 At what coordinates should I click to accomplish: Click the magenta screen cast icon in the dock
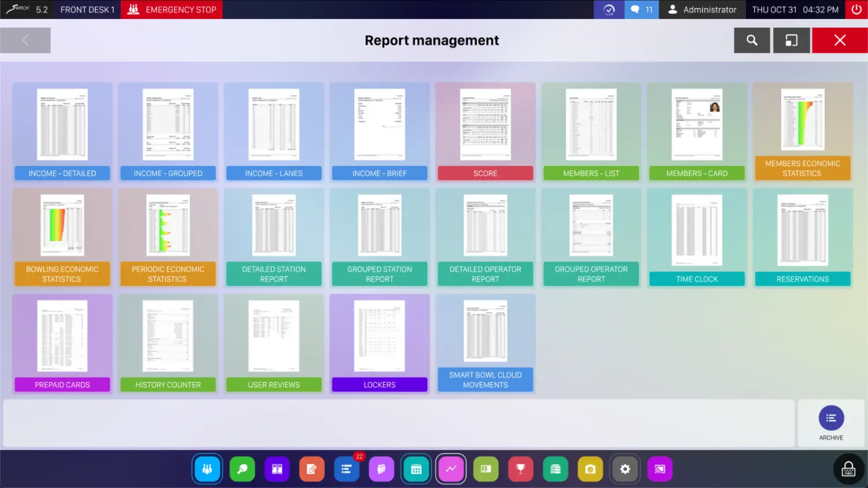coord(660,469)
